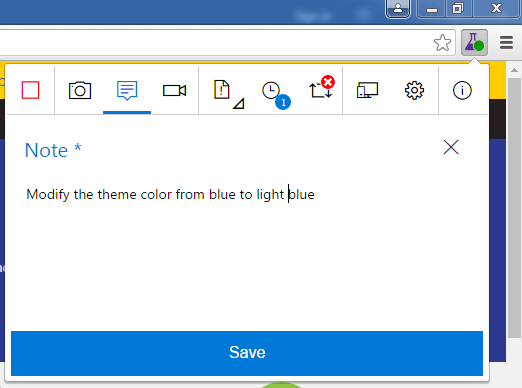
Task: Open the connection status icon with red cross
Action: pyautogui.click(x=322, y=88)
